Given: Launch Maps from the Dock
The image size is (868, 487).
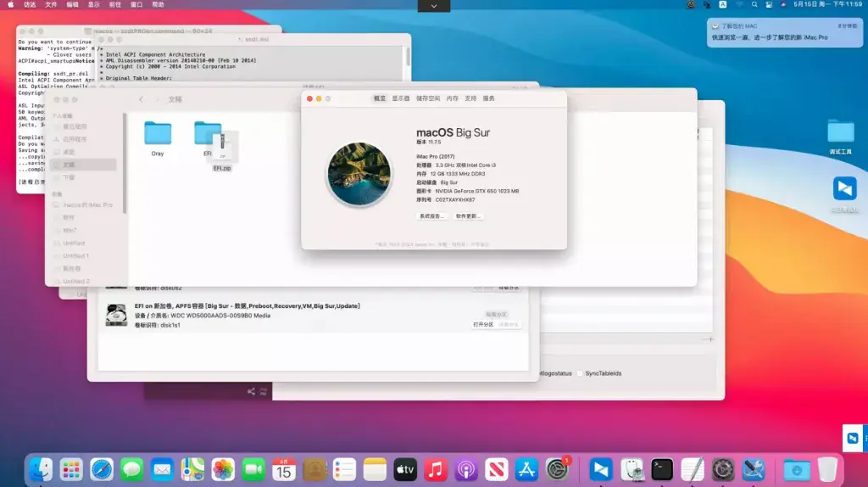Looking at the screenshot, I should [x=192, y=470].
